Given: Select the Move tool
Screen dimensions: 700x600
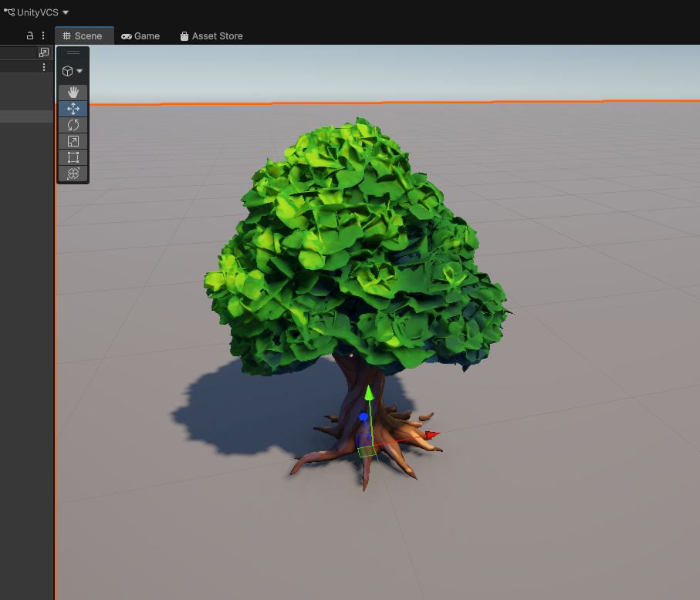Looking at the screenshot, I should click(x=73, y=108).
